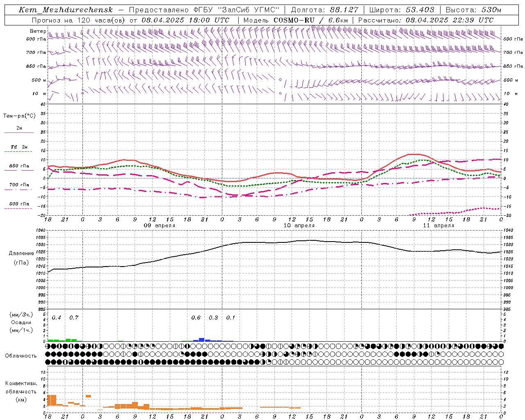Viewport: 525px width, 420px height.
Task: Click the Осадки precipitation panel label
Action: click(21, 322)
